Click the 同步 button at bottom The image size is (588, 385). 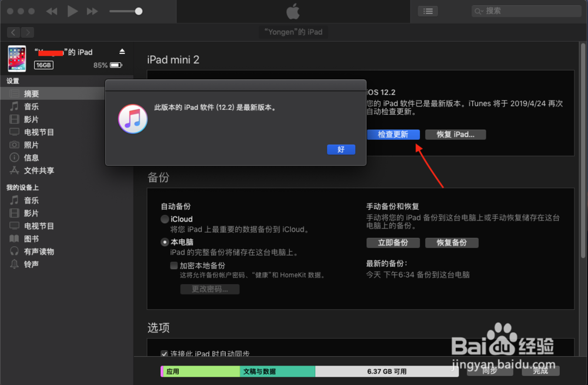point(490,371)
